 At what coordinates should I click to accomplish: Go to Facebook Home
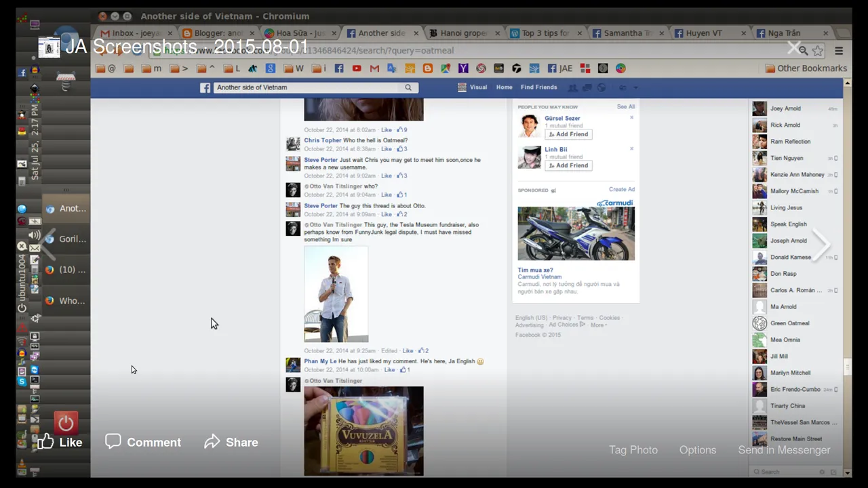point(504,87)
